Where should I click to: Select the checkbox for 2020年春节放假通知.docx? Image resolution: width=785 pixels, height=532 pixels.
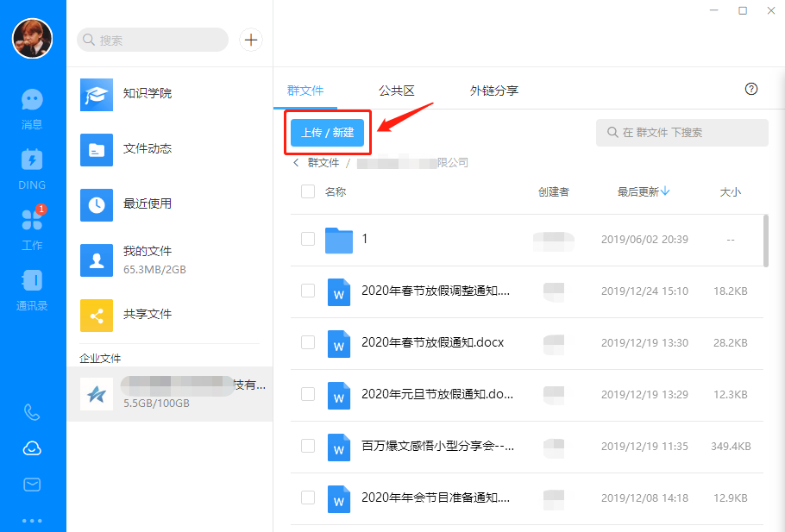[x=307, y=342]
